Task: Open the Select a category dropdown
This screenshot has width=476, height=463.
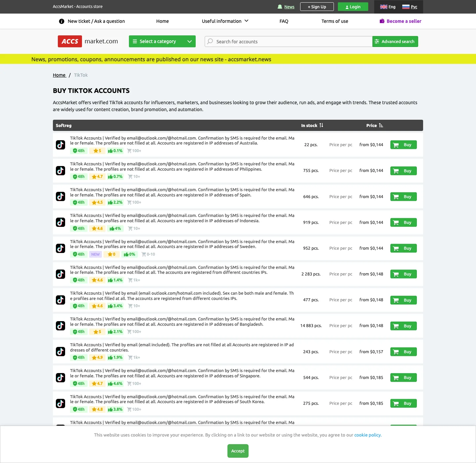Action: [162, 41]
